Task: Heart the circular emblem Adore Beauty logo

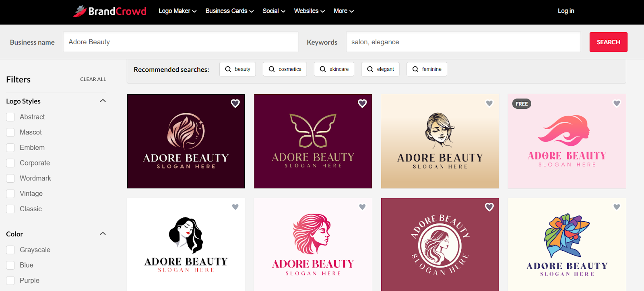Action: [489, 207]
